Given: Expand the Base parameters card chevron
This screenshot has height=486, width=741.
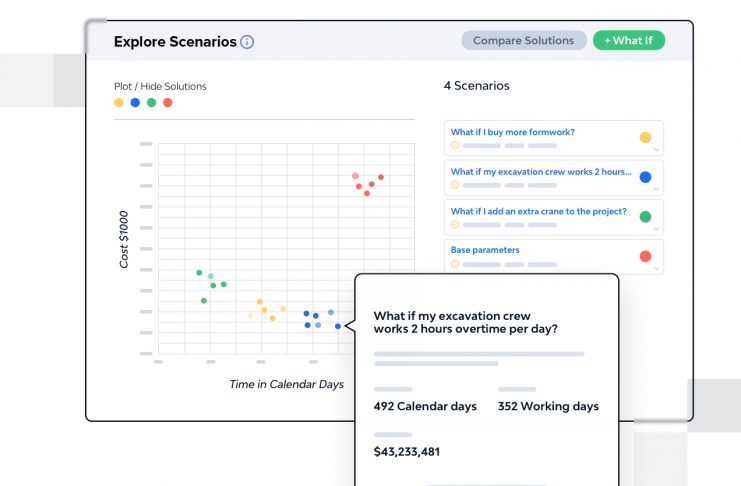Looking at the screenshot, I should 657,268.
